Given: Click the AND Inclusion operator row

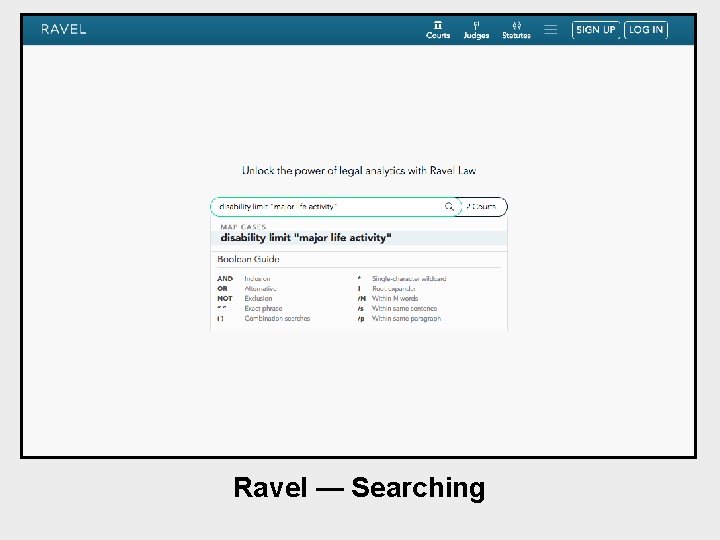Looking at the screenshot, I should 244,279.
